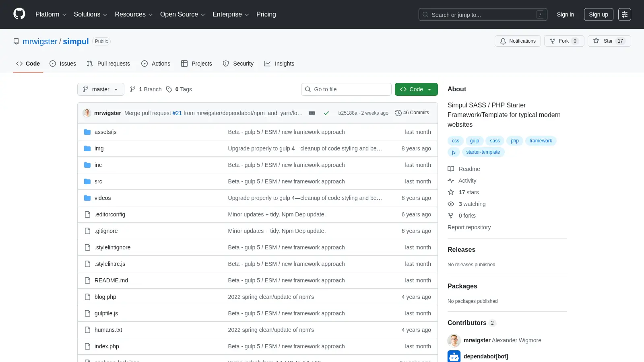Click the Sign in link
Screen dimensions: 644x362
pos(566,14)
